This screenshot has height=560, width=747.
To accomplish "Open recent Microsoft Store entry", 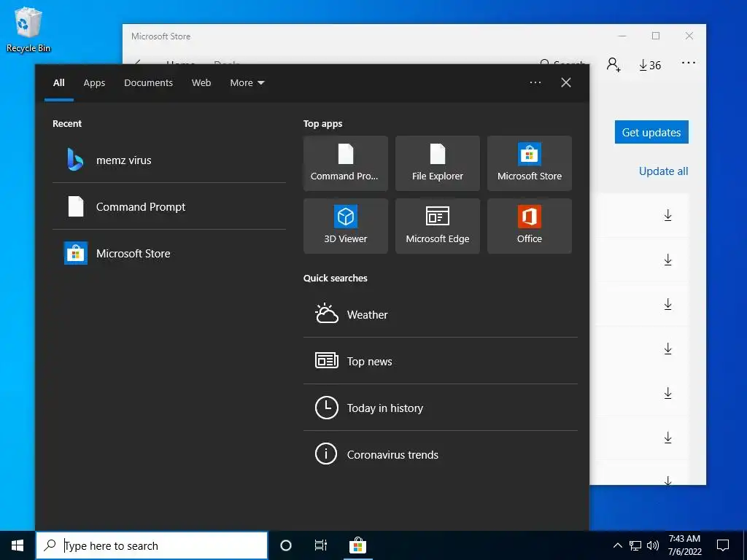I will (x=169, y=253).
